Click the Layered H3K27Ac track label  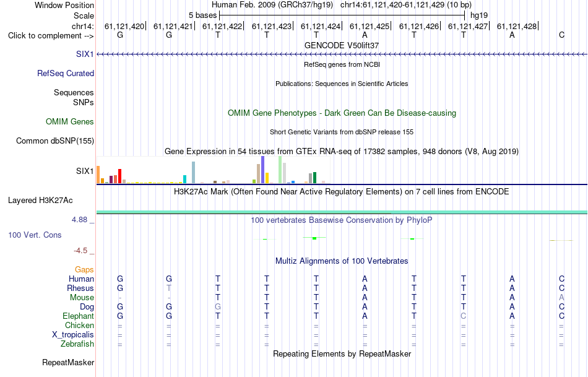pos(40,201)
